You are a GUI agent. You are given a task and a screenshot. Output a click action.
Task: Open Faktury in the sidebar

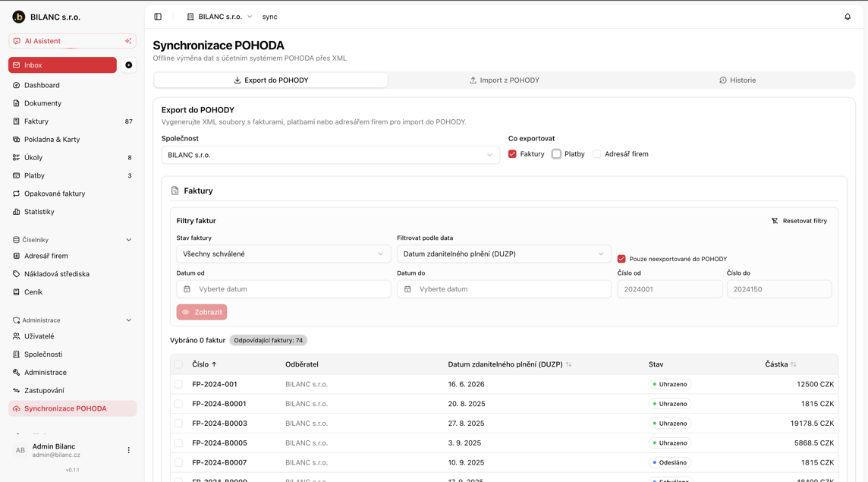click(x=73, y=121)
